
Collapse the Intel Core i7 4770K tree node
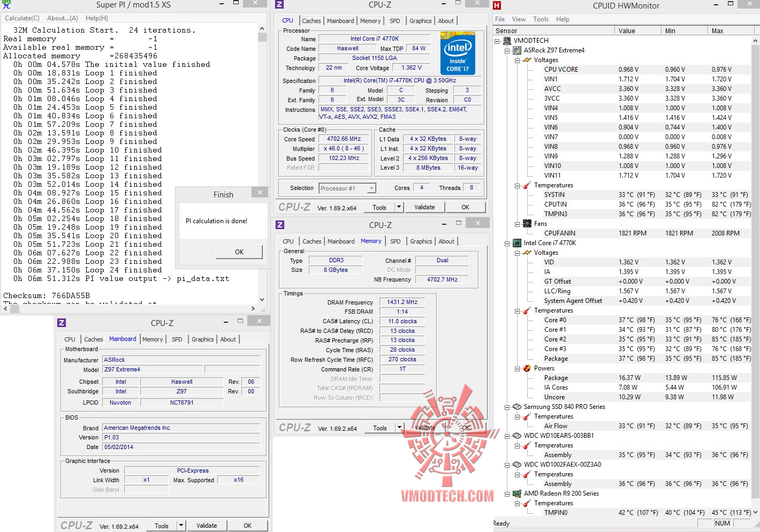507,243
